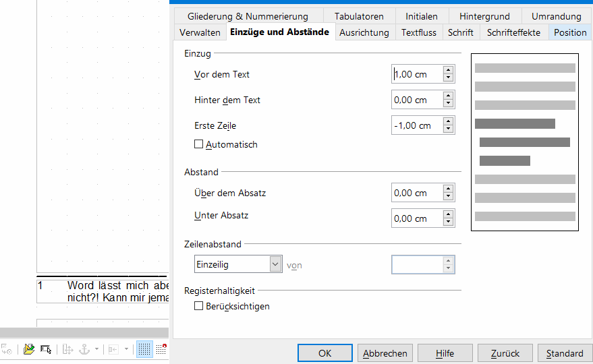Click the Standard button
This screenshot has height=364, width=593.
565,353
